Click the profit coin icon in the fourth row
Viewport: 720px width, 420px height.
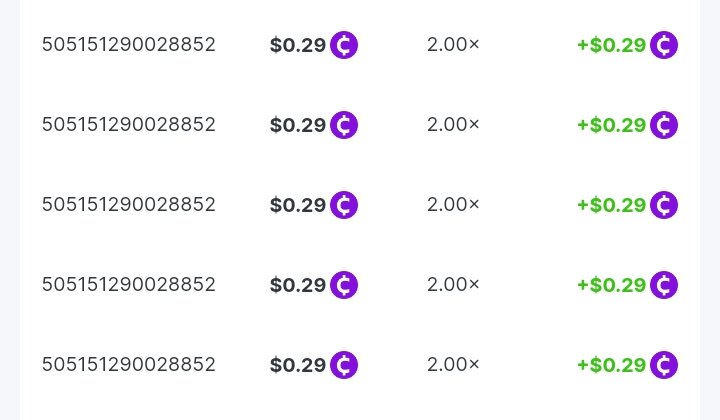(664, 285)
